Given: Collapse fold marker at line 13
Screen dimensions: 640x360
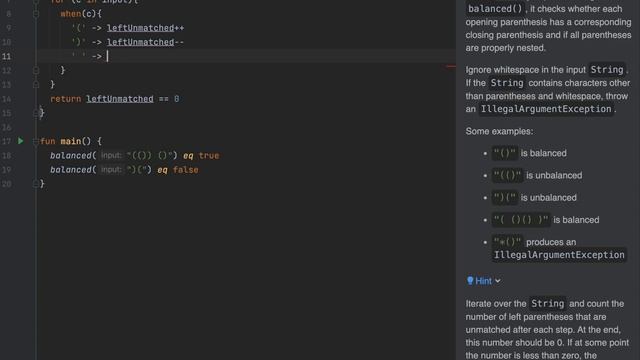Looking at the screenshot, I should tap(36, 84).
